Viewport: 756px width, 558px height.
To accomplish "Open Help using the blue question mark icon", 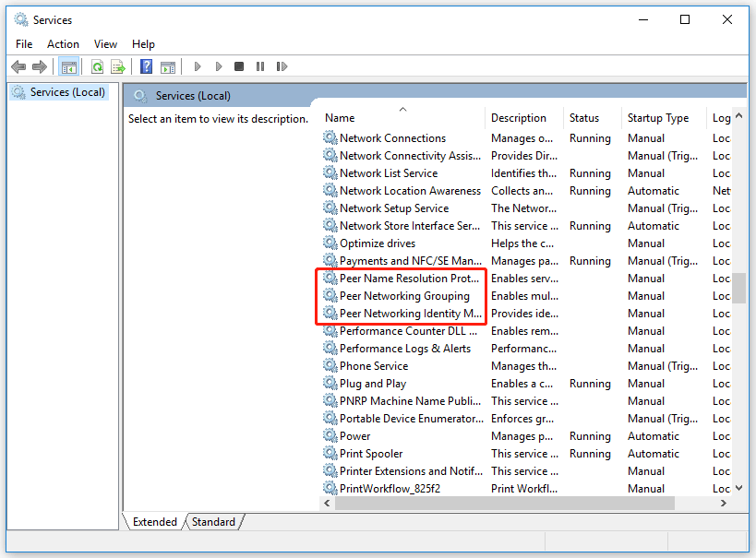I will point(146,65).
